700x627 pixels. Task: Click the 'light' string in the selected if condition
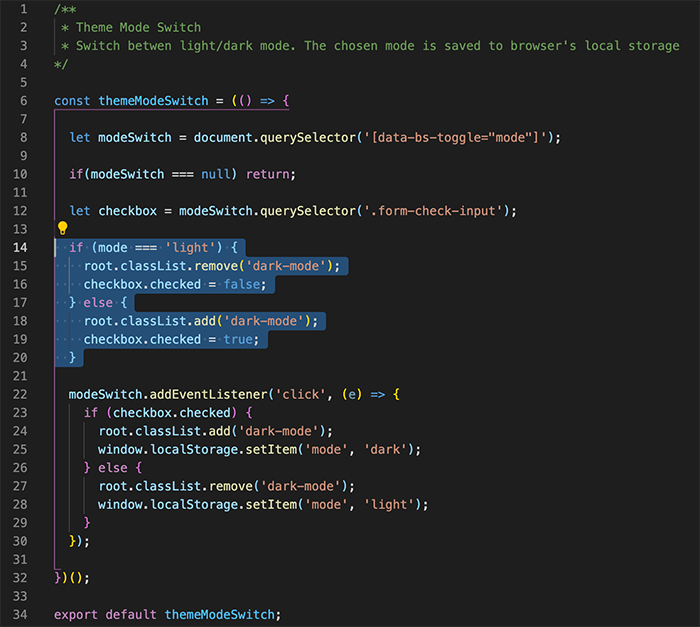coord(187,247)
